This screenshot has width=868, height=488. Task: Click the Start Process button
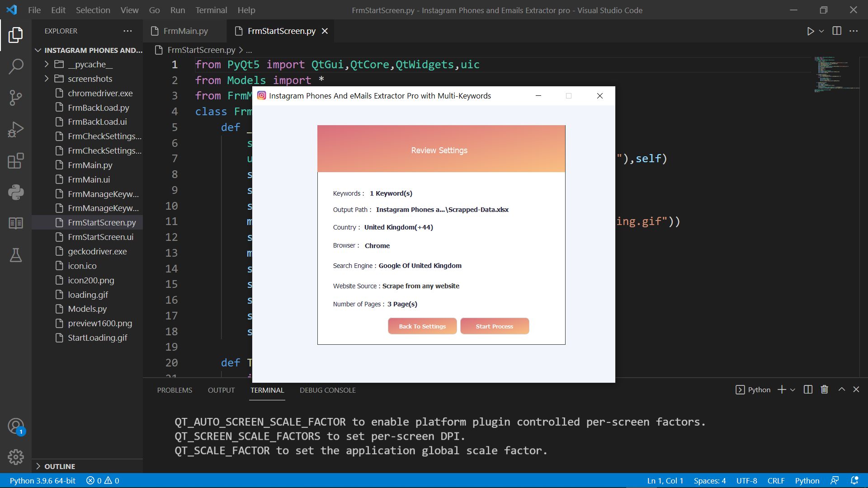[x=495, y=326]
